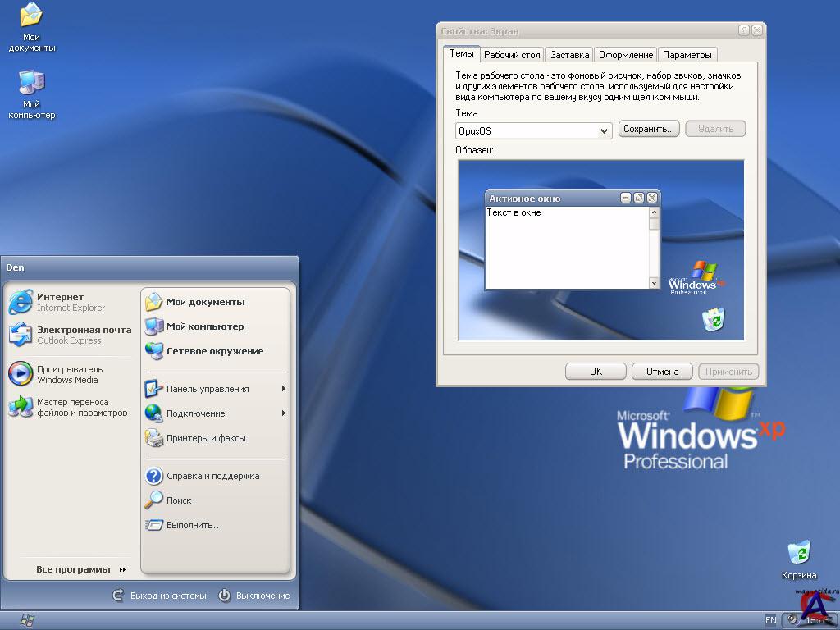Open Принтеры и факсы icon
The height and width of the screenshot is (630, 840).
point(154,438)
